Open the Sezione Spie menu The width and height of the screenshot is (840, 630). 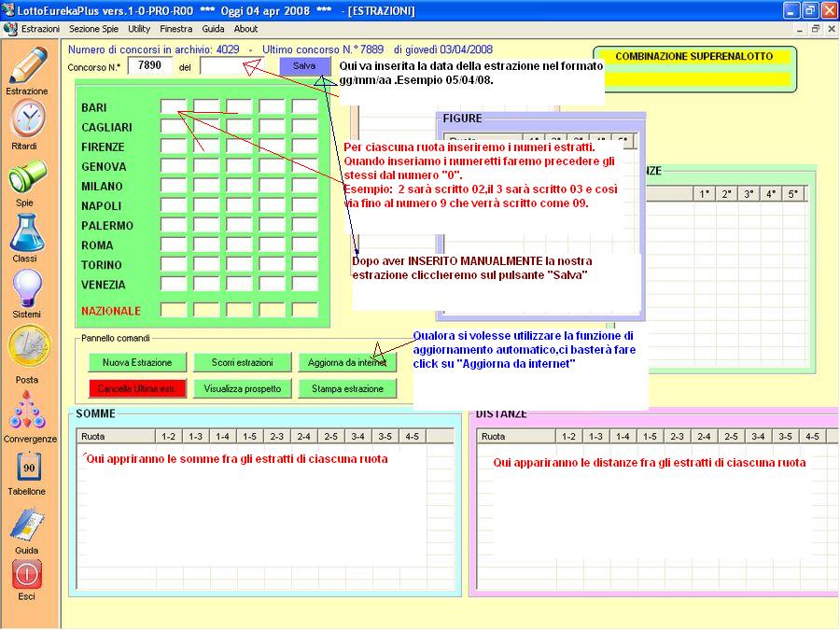(93, 29)
